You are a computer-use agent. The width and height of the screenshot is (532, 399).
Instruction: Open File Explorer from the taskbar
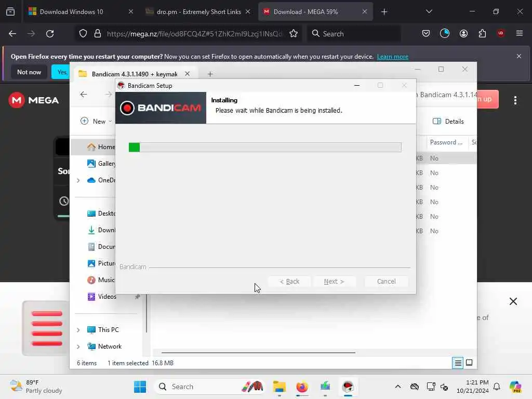point(279,387)
